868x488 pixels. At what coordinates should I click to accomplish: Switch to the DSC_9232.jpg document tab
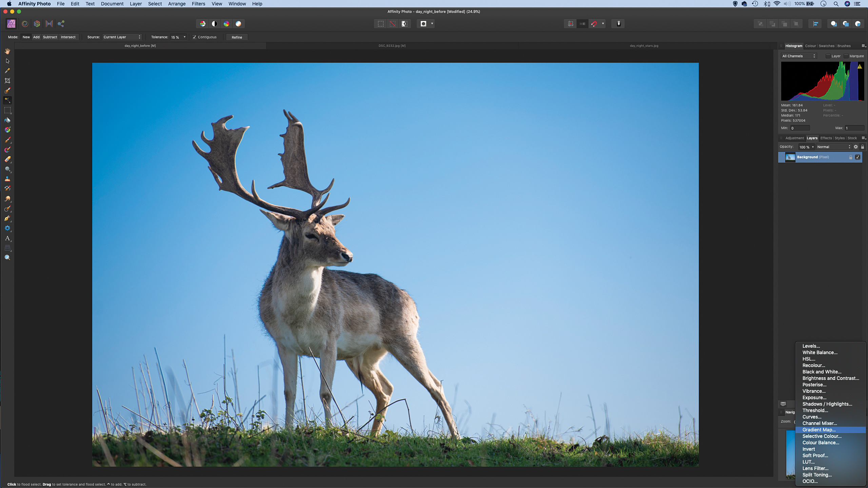(x=392, y=46)
